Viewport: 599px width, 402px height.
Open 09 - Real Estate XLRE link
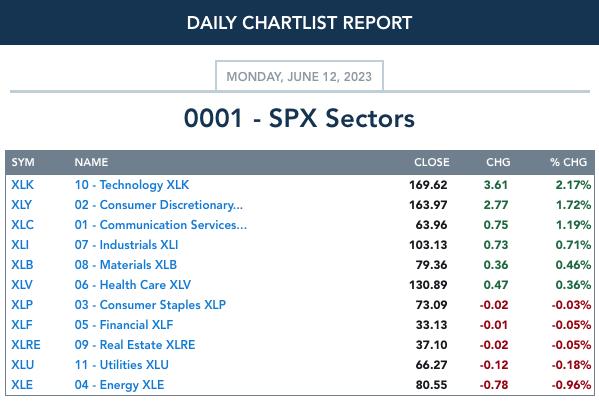(135, 345)
